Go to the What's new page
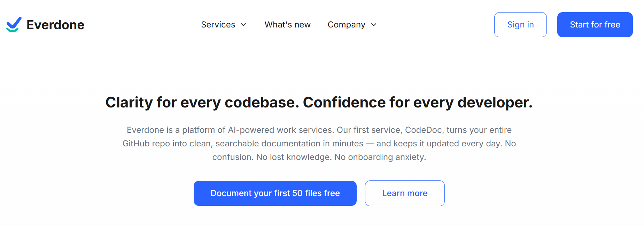 287,25
